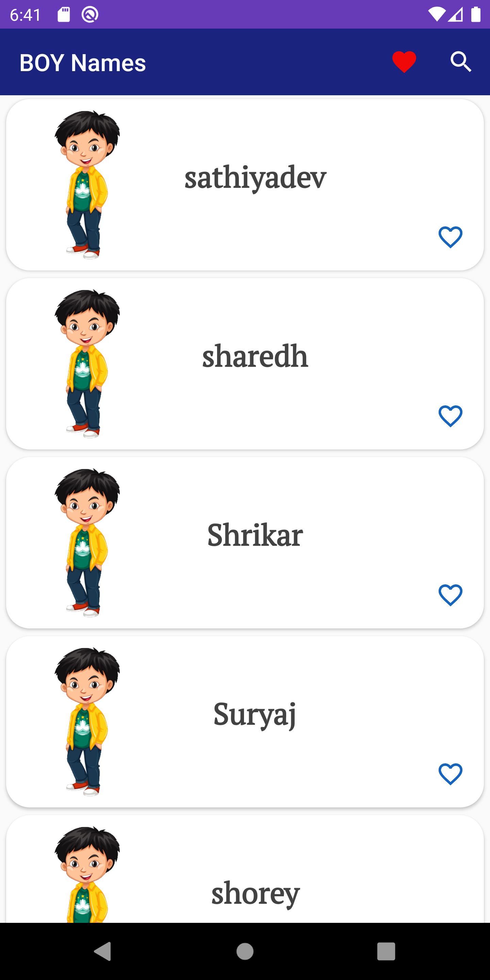This screenshot has height=980, width=490.
Task: Open the Shrikar name card
Action: [255, 535]
